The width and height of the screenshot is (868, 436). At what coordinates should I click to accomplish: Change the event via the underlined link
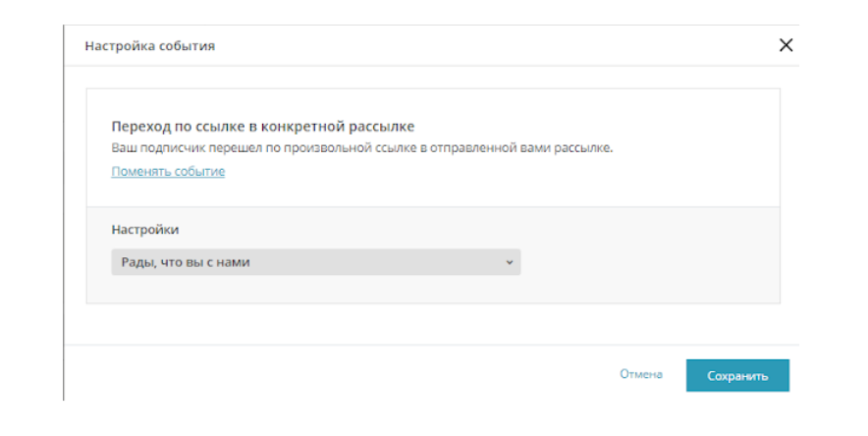pos(168,172)
